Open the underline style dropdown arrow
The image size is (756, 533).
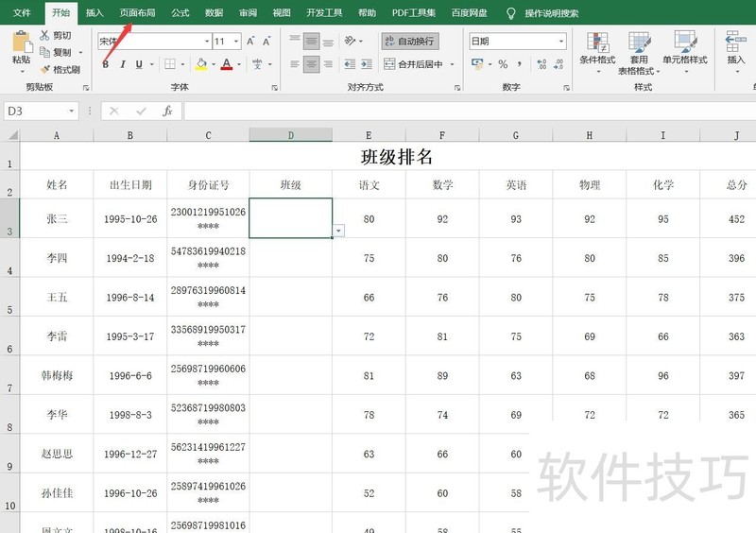[152, 64]
